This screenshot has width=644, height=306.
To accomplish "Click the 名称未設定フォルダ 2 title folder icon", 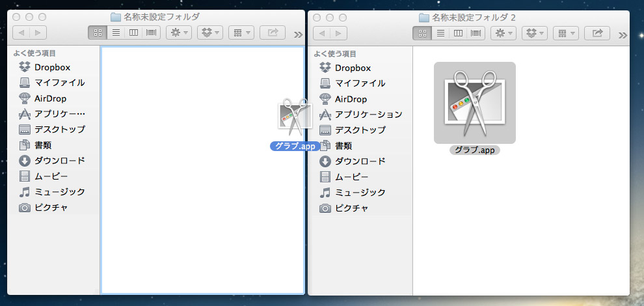I will pos(423,18).
